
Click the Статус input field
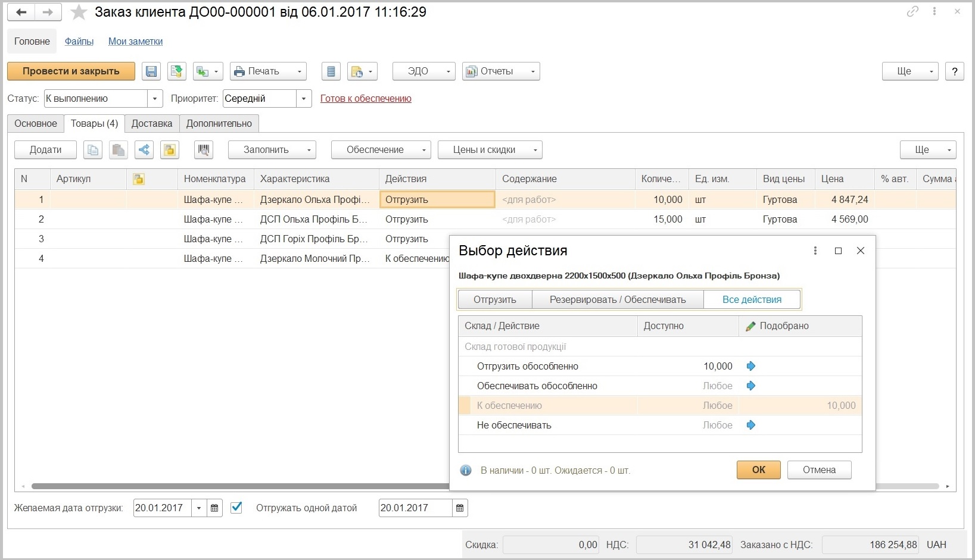point(96,99)
